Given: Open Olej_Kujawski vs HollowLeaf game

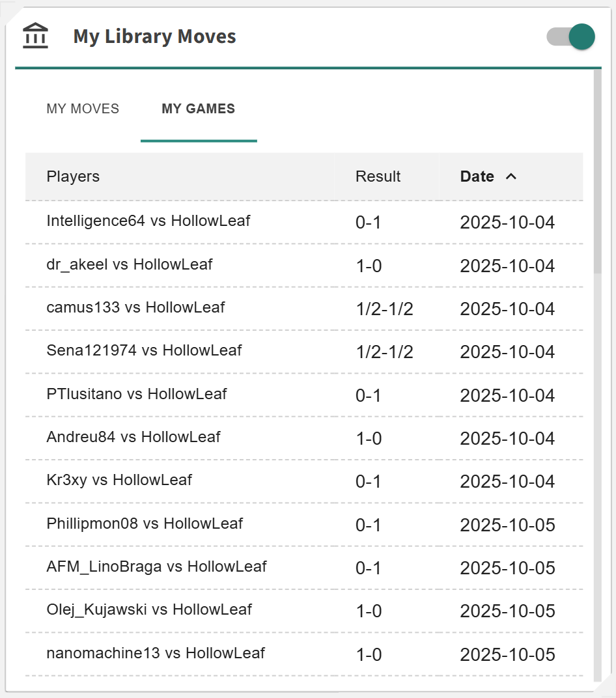Looking at the screenshot, I should click(x=149, y=610).
